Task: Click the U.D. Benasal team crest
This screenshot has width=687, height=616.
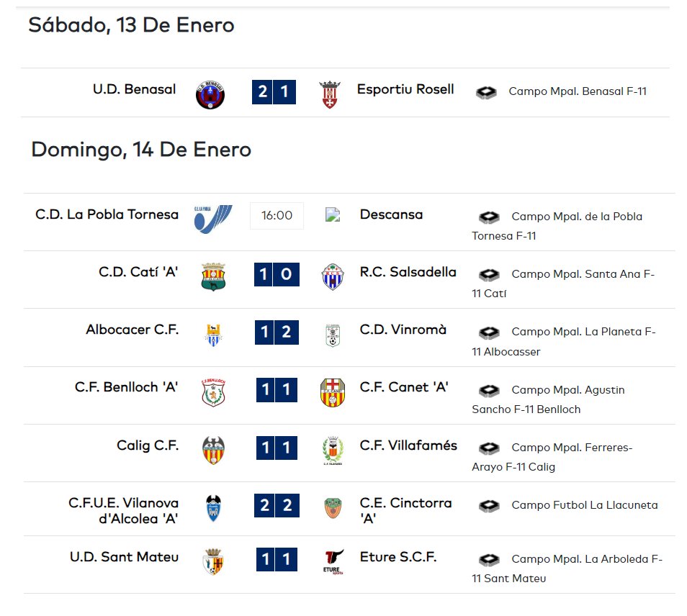Action: [x=210, y=94]
